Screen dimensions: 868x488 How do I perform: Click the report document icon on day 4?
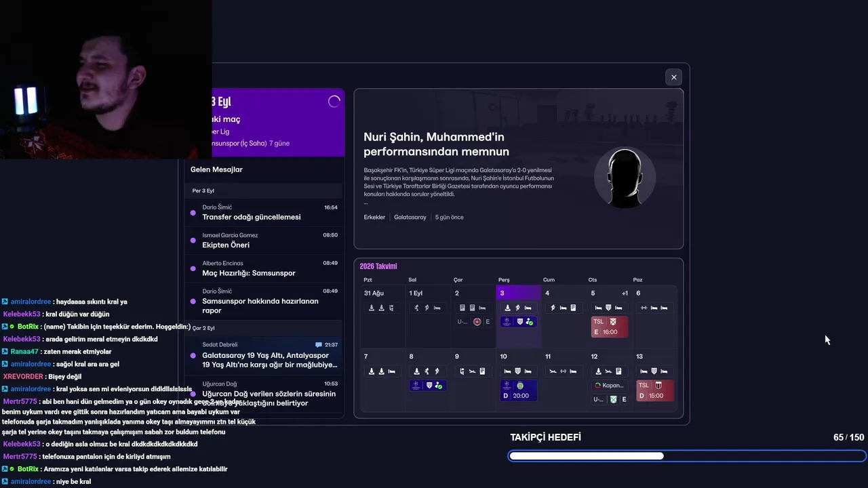573,308
